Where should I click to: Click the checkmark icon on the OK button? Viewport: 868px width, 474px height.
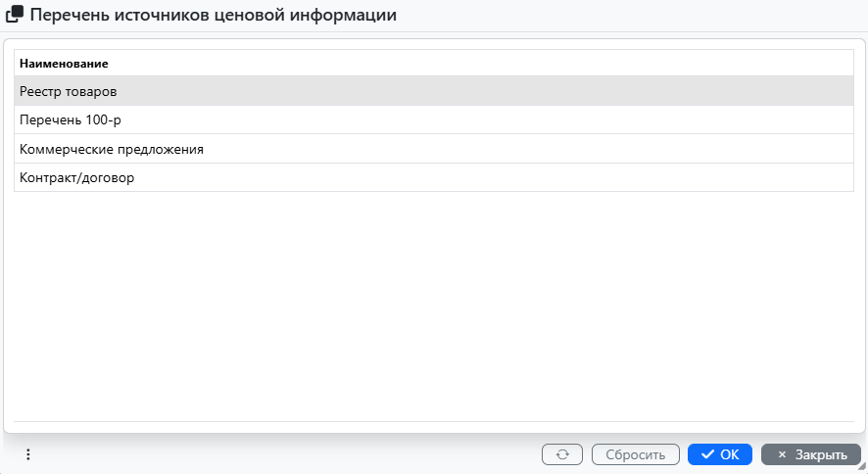pyautogui.click(x=707, y=454)
